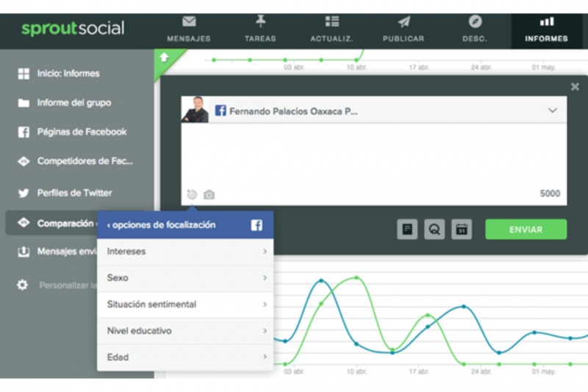
Task: Click the sproutsocial logo
Action: point(73,29)
